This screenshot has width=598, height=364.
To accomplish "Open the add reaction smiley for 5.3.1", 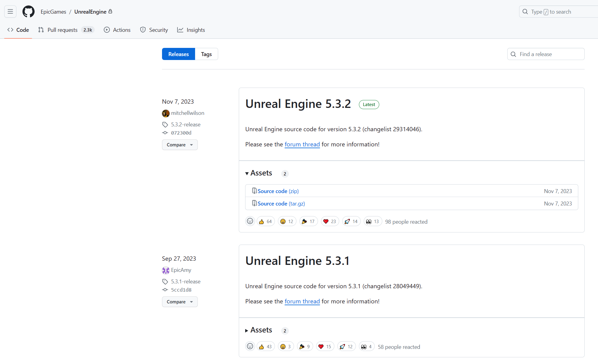I will coord(250,346).
